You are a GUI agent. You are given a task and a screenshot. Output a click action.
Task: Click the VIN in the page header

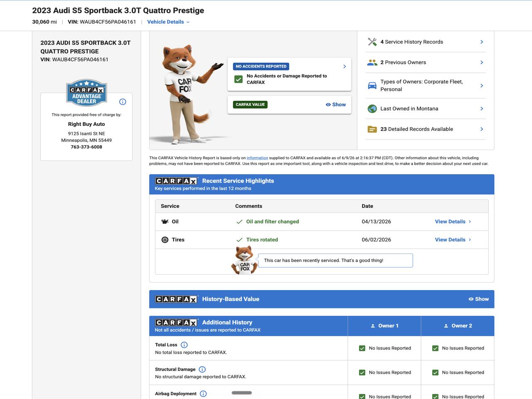102,22
